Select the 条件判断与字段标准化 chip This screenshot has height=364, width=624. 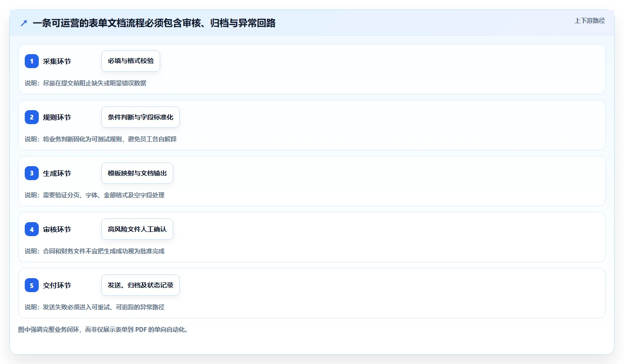[x=141, y=117]
